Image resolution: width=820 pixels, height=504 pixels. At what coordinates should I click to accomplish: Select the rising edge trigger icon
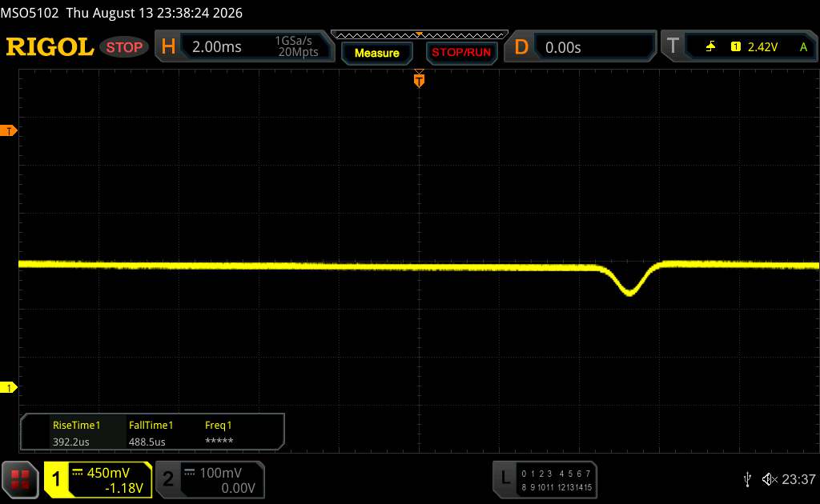710,47
